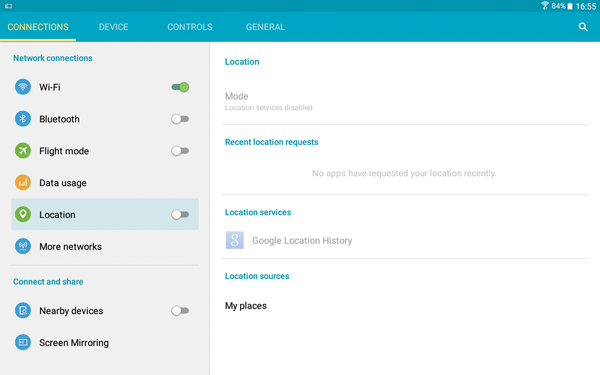Tap the Data usage chart icon
Viewport: 600px width, 375px height.
[x=23, y=183]
